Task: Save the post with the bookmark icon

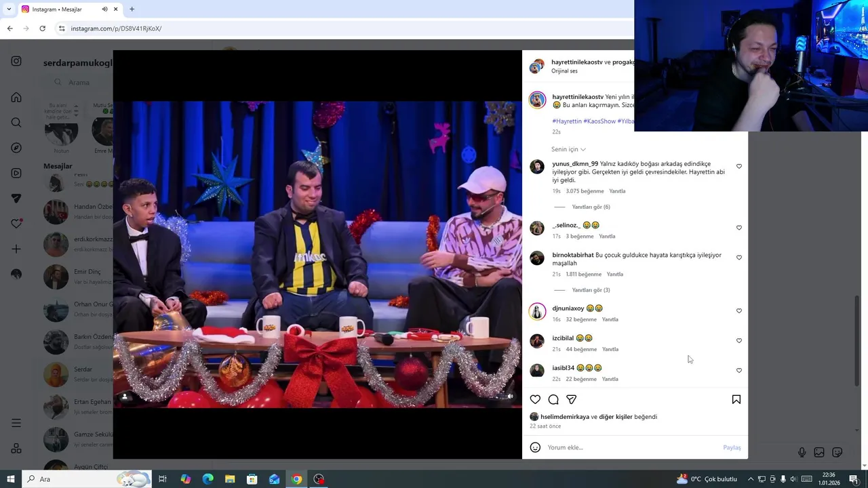Action: coord(736,399)
